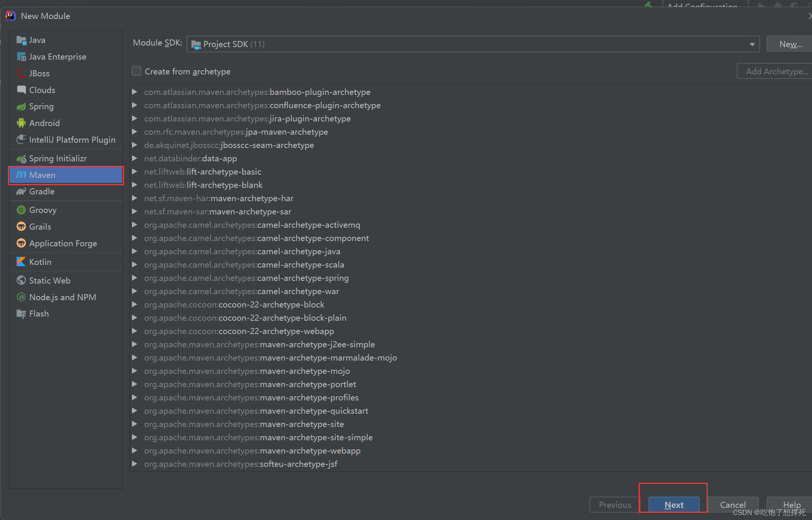Select Java Enterprise module type
Viewport: 812px width, 520px height.
66,57
